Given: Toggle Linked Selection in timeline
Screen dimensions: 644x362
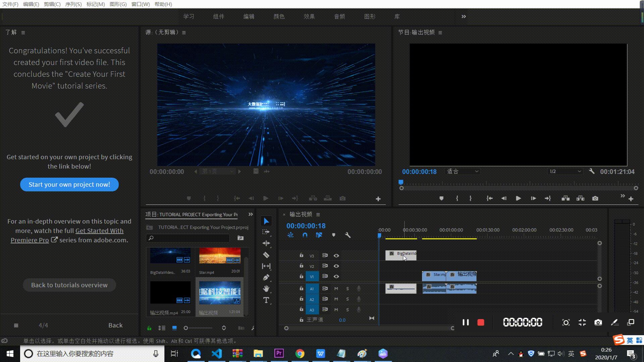Looking at the screenshot, I should [319, 235].
